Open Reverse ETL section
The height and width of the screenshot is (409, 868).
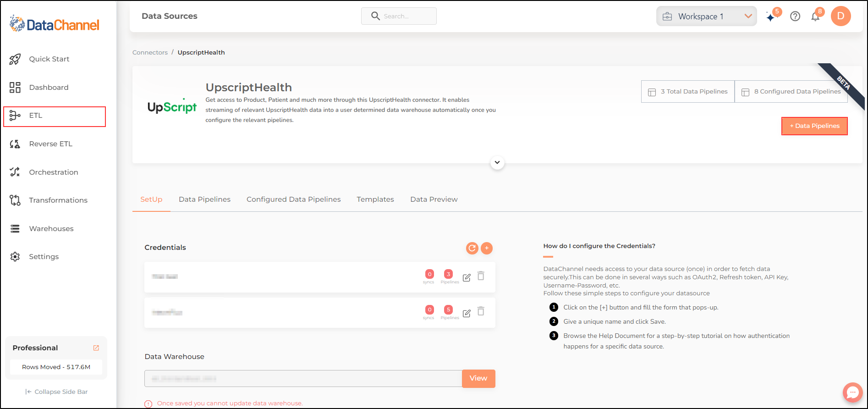coord(51,144)
